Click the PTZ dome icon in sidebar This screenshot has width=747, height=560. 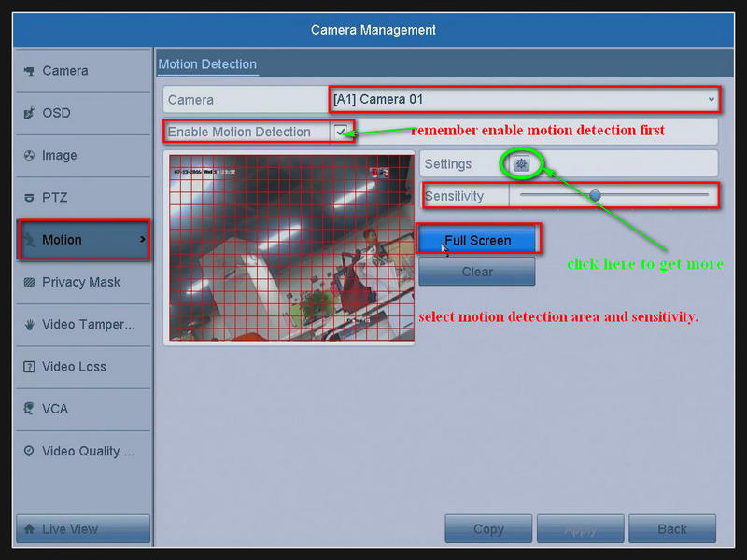pos(30,198)
